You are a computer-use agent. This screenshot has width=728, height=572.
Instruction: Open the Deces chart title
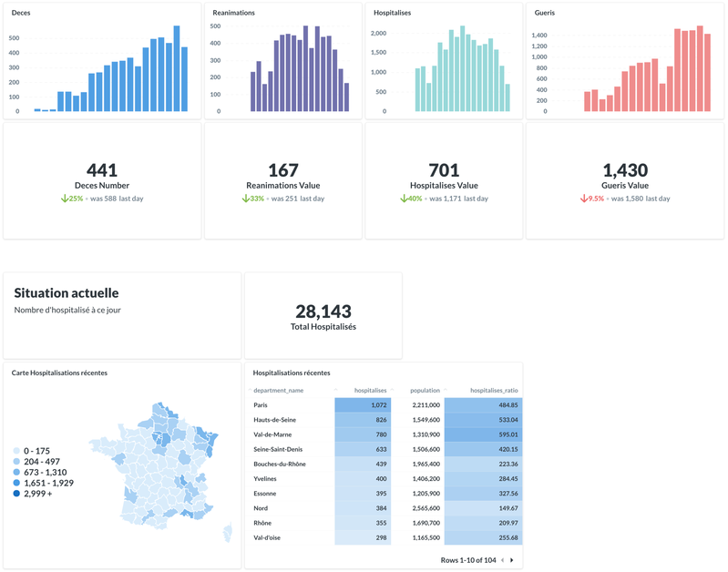(x=21, y=13)
